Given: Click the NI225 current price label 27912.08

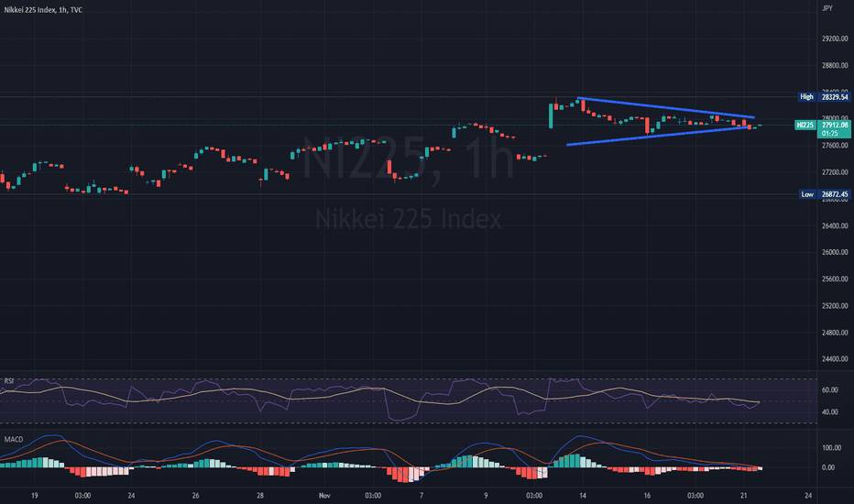Looking at the screenshot, I should (835, 125).
